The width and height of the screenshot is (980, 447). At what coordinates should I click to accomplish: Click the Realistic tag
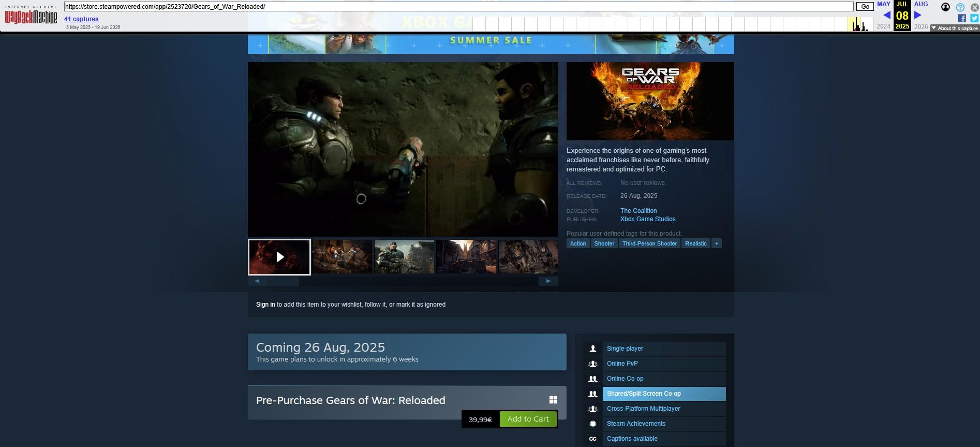(696, 243)
